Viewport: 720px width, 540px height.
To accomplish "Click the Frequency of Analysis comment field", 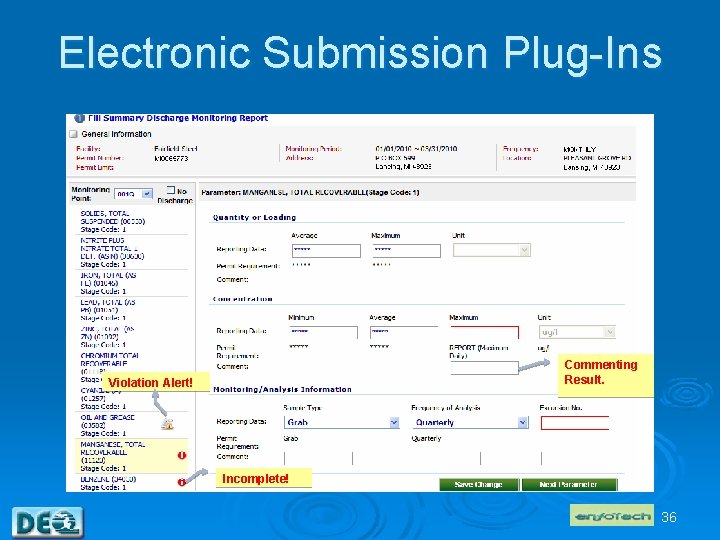I will point(447,458).
